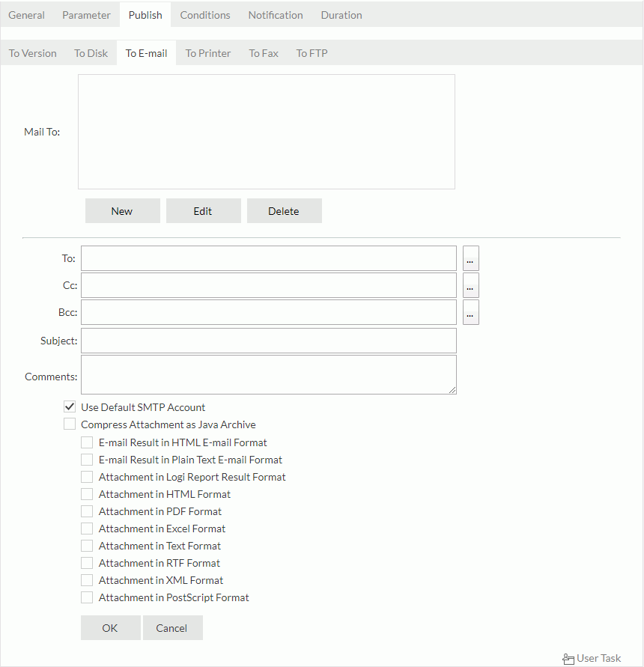Check Attachment in PostScript Format
Viewport: 644px width, 667px height.
click(87, 597)
